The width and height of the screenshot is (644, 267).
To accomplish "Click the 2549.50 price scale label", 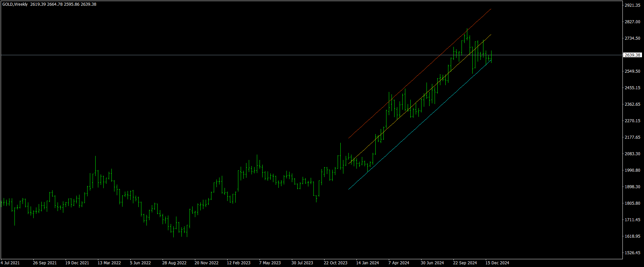I will tap(633, 71).
